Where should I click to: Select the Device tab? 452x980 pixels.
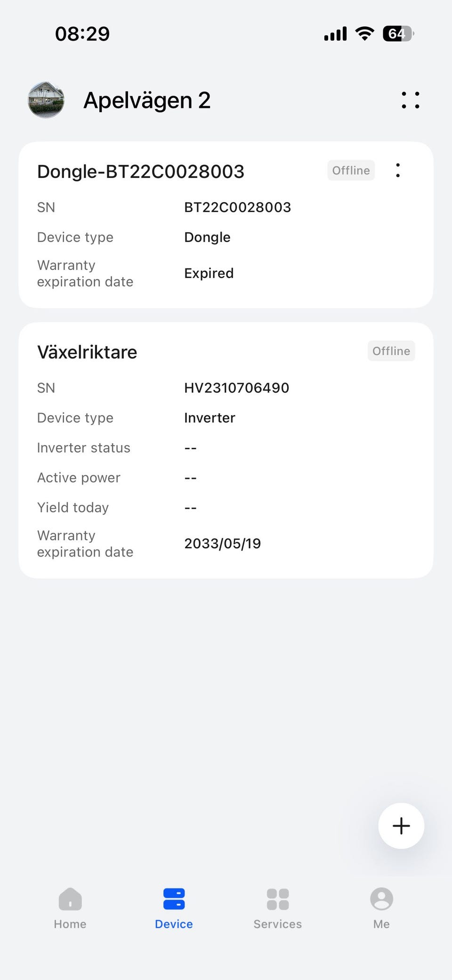(x=174, y=908)
